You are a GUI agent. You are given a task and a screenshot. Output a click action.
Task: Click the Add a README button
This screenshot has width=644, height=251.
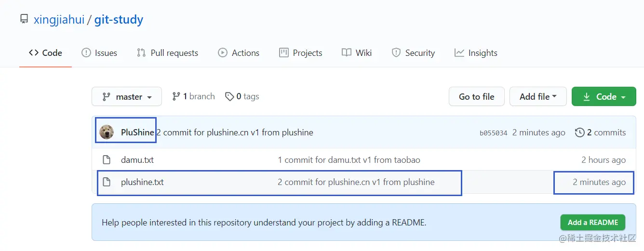tap(592, 223)
